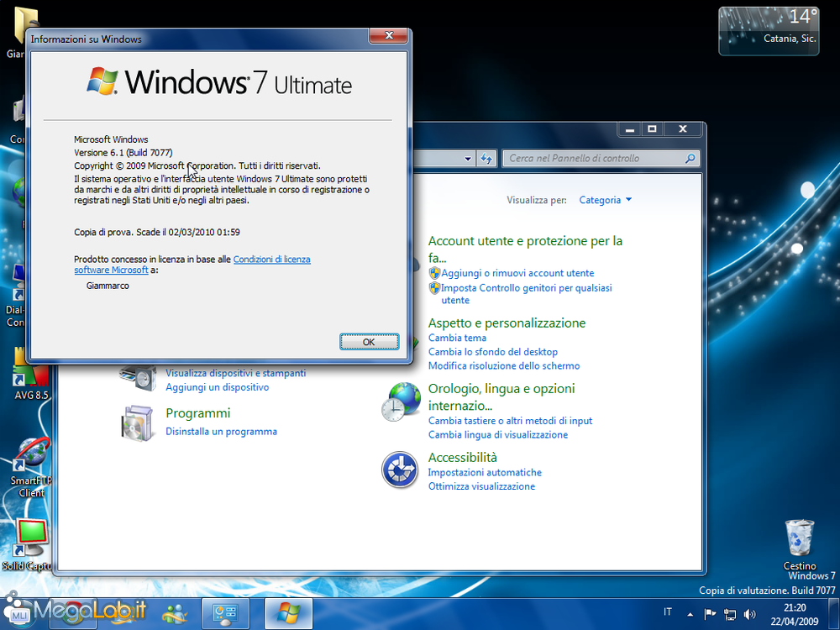The width and height of the screenshot is (840, 630).
Task: Click the Programmi category icon
Action: [137, 422]
